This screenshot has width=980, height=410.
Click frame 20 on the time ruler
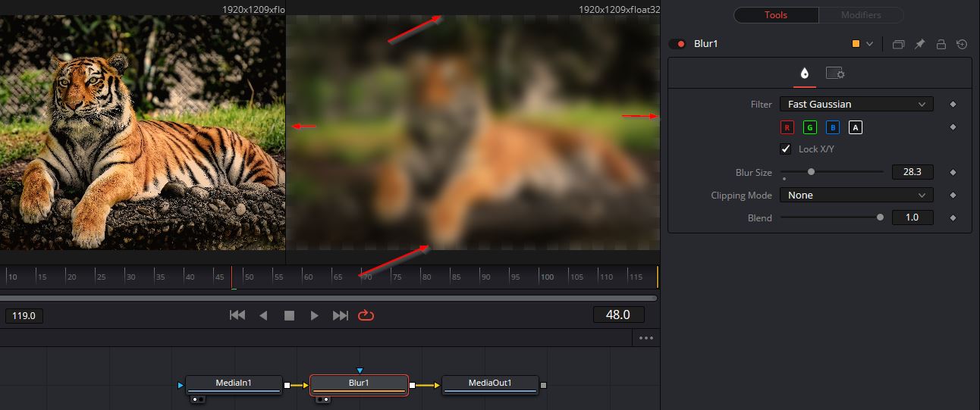71,277
